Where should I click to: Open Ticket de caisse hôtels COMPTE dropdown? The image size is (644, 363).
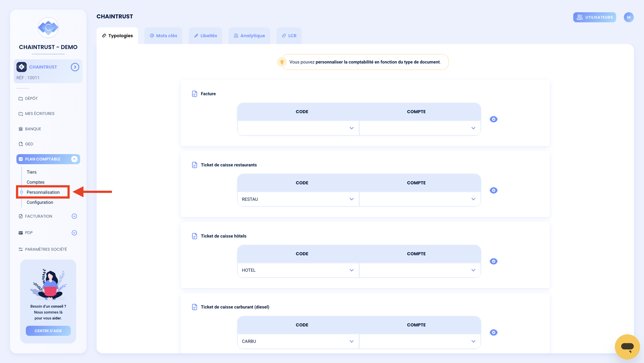(x=420, y=270)
